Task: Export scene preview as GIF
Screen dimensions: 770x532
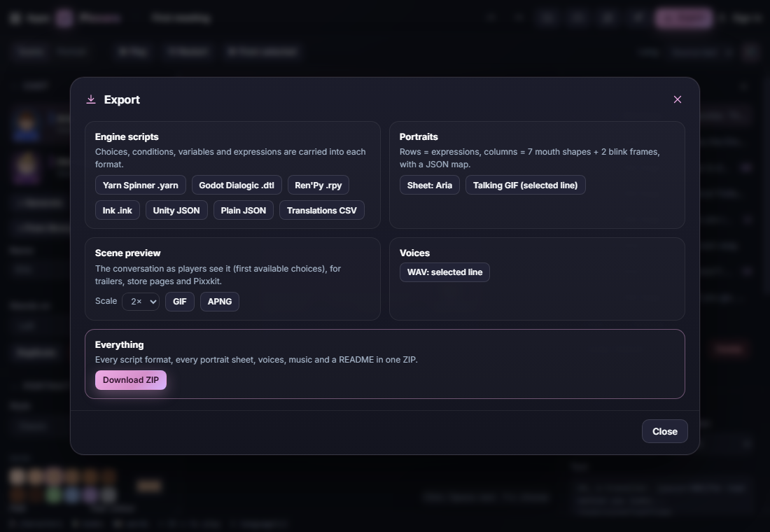Action: tap(180, 302)
